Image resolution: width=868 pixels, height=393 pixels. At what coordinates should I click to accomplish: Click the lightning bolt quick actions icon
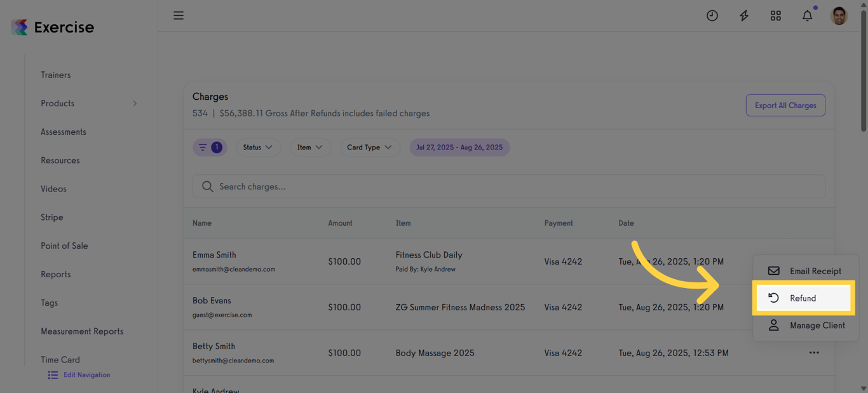click(x=743, y=16)
